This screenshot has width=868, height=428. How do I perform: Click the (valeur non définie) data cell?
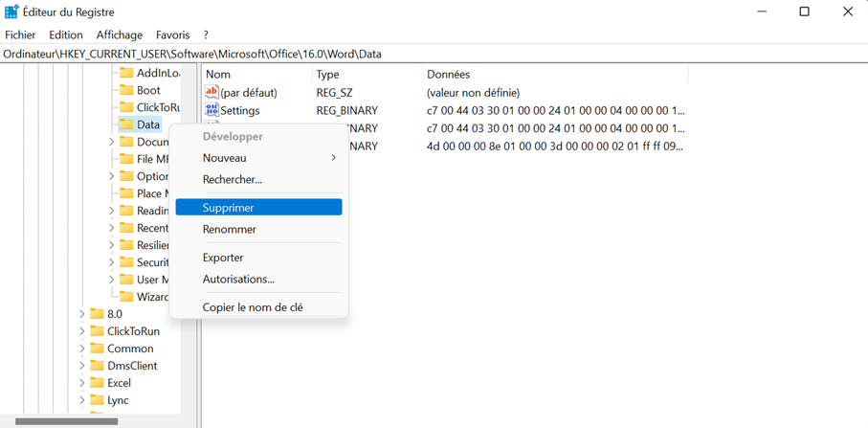click(474, 93)
